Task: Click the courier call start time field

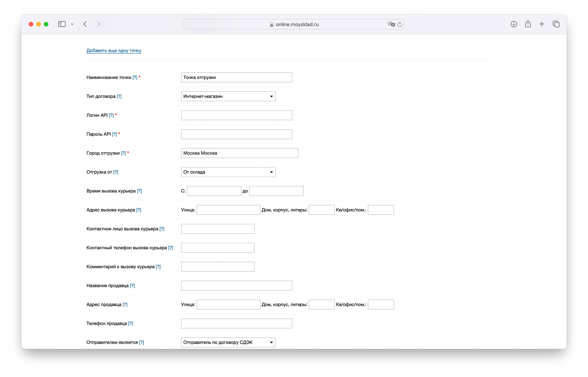Action: coord(214,191)
